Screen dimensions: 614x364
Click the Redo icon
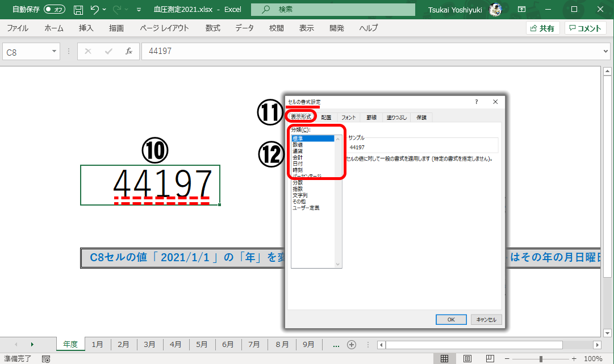tap(116, 10)
